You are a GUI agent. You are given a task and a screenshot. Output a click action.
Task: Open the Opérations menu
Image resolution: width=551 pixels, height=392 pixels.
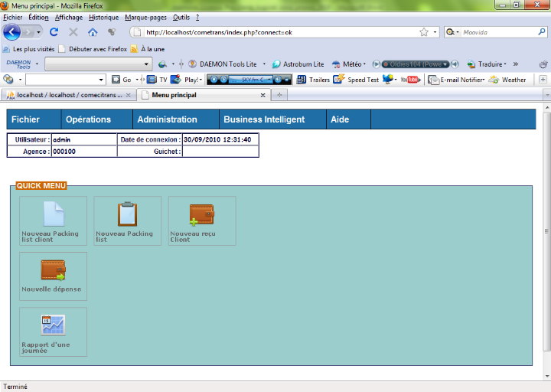tap(97, 119)
